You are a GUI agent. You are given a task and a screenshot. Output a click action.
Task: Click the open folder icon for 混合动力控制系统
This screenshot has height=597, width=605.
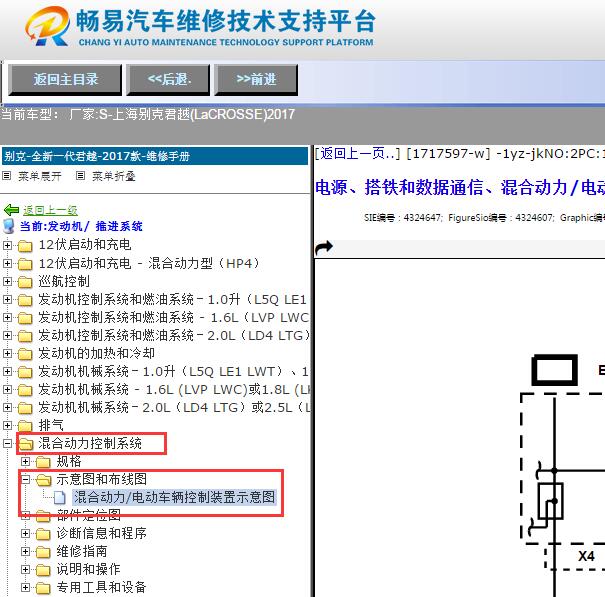point(26,444)
